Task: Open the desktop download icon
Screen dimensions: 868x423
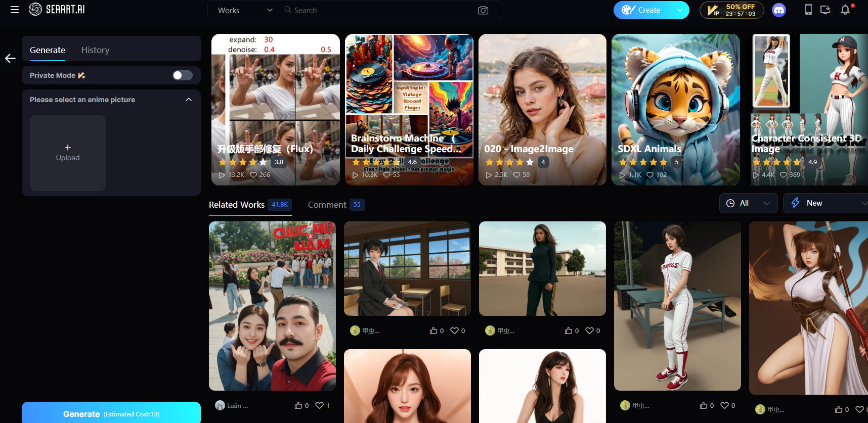Action: pos(826,10)
